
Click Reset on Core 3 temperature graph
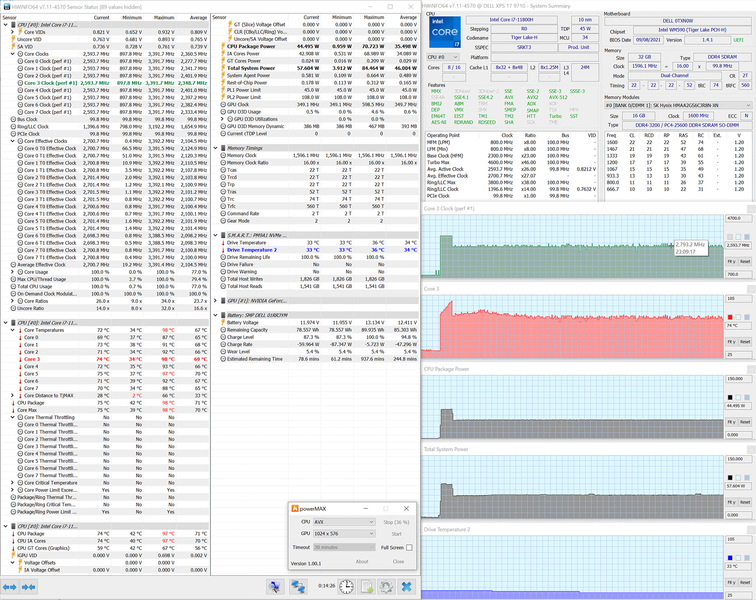click(745, 341)
